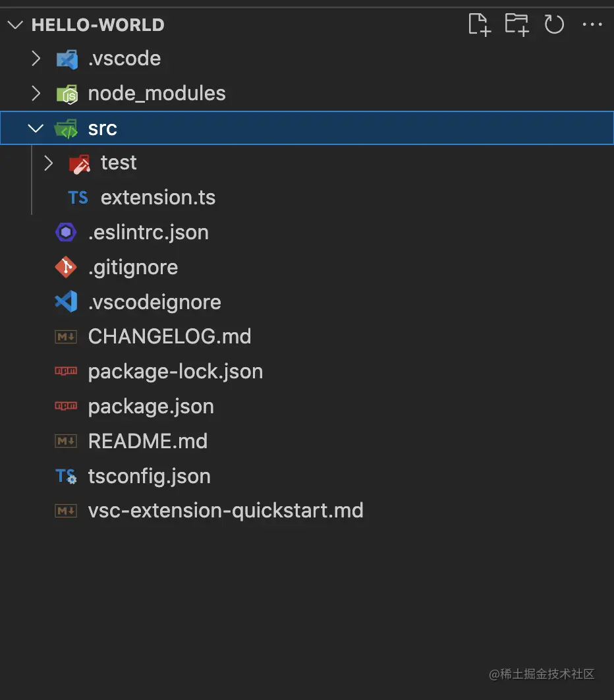614x700 pixels.
Task: Click the TypeScript icon beside extension.ts
Action: point(78,198)
